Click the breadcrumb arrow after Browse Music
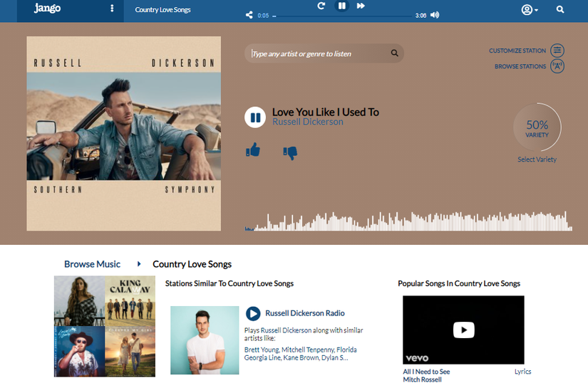The image size is (588, 383). click(x=139, y=264)
